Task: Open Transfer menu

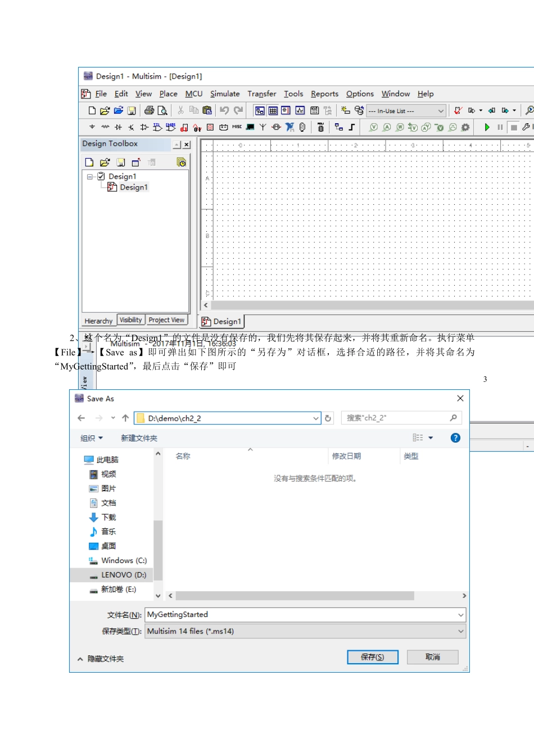Action: [x=262, y=94]
